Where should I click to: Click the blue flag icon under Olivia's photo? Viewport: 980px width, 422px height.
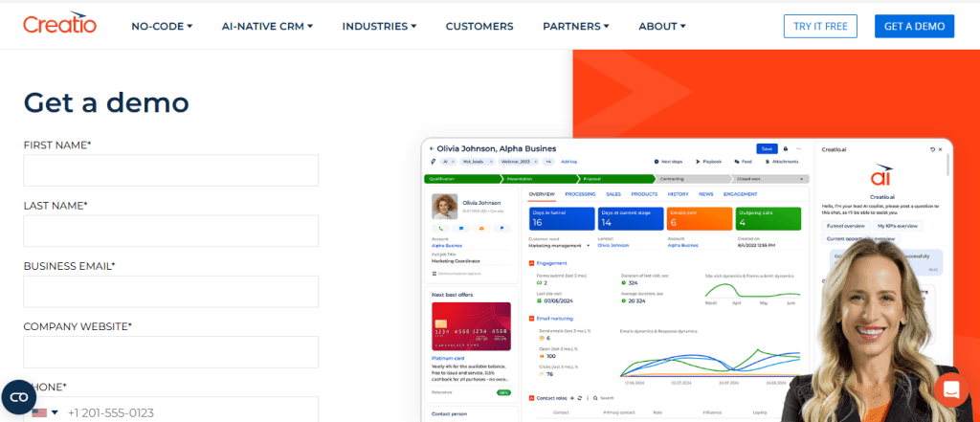tap(501, 228)
